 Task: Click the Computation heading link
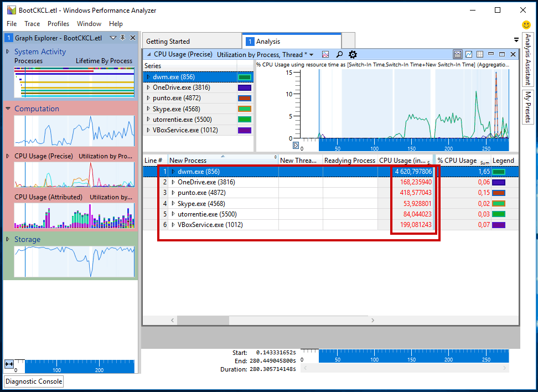[x=37, y=109]
